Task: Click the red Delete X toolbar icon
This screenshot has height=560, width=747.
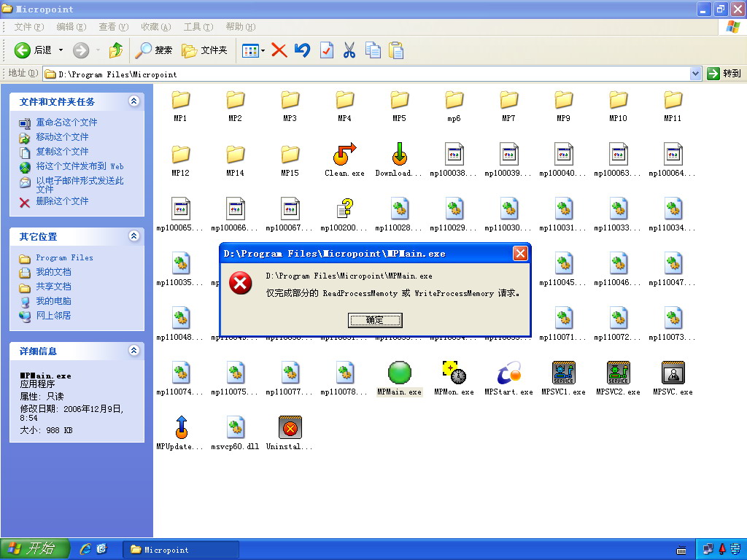Action: tap(279, 50)
